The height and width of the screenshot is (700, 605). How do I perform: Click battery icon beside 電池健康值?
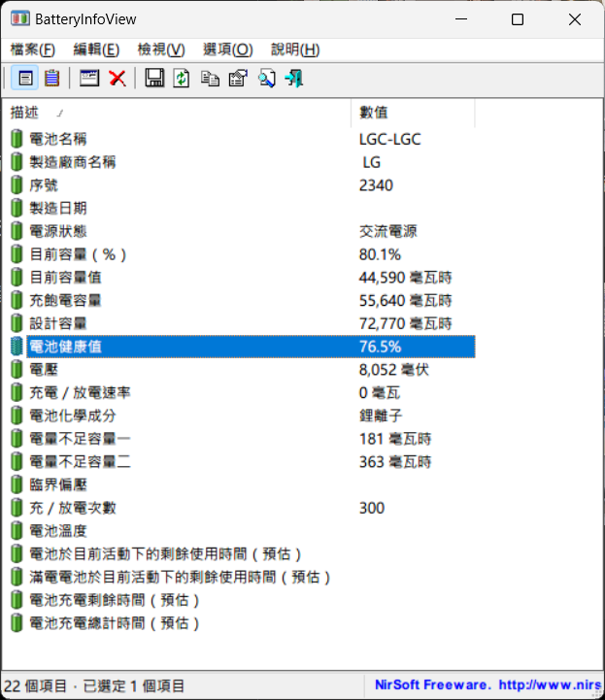point(17,347)
